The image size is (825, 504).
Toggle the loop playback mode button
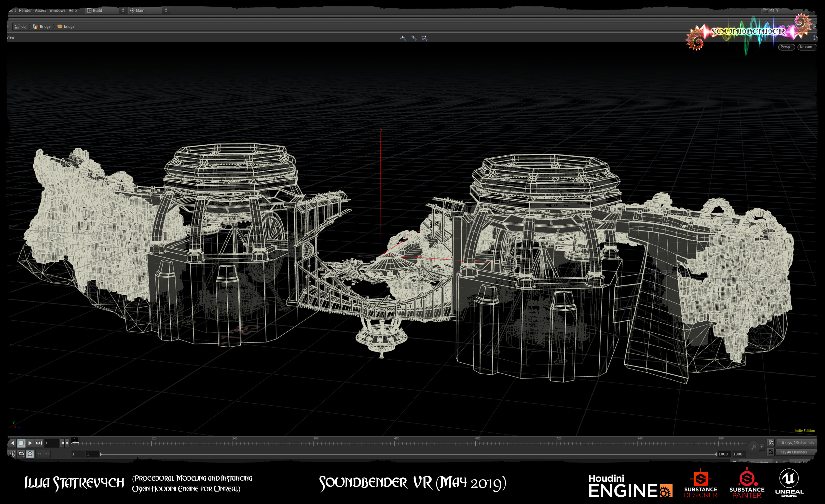[21, 454]
